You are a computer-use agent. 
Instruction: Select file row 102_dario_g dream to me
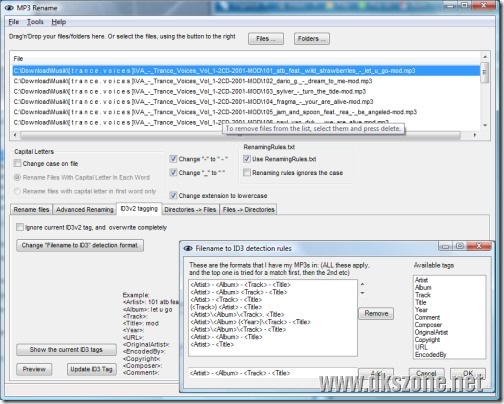(246, 81)
